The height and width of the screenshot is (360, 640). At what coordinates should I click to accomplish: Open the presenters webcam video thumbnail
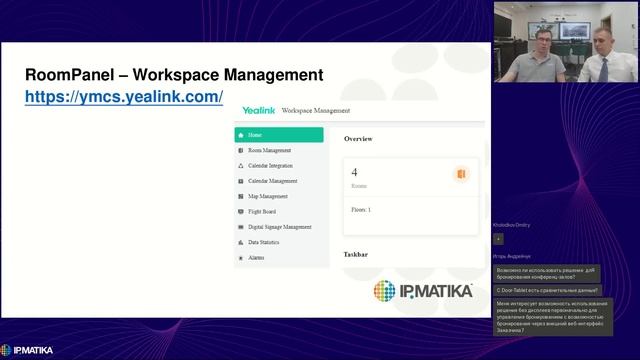[565, 42]
